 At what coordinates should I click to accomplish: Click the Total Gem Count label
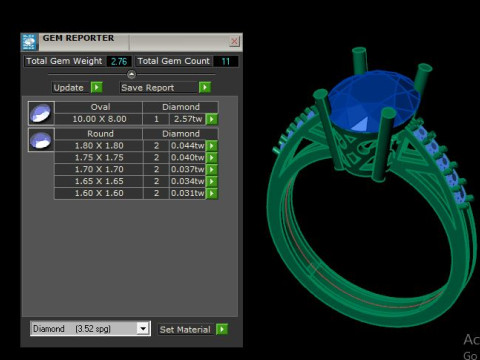click(173, 61)
